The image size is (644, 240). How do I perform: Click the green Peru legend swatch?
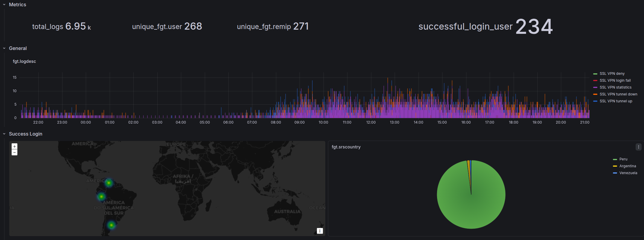tap(615, 159)
